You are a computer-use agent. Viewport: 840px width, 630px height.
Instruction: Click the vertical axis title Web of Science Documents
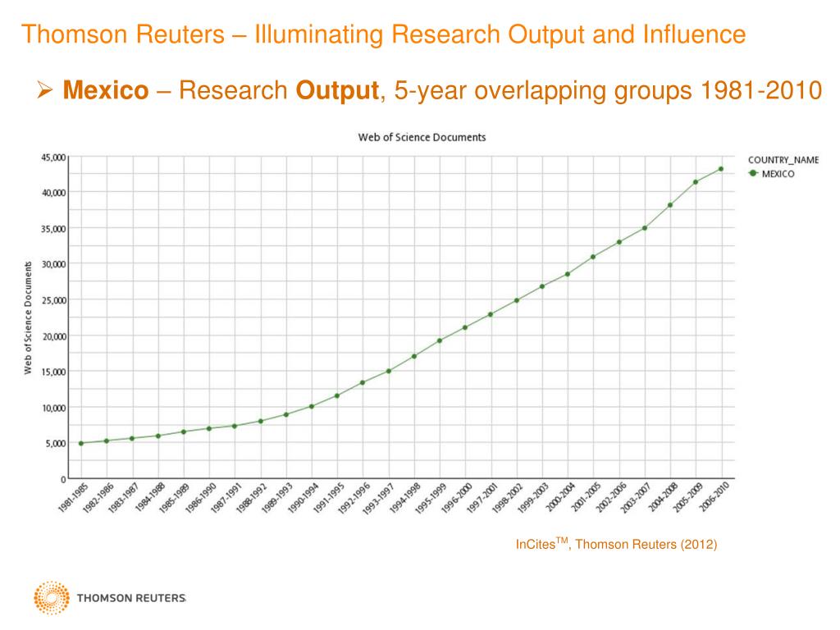coord(28,317)
